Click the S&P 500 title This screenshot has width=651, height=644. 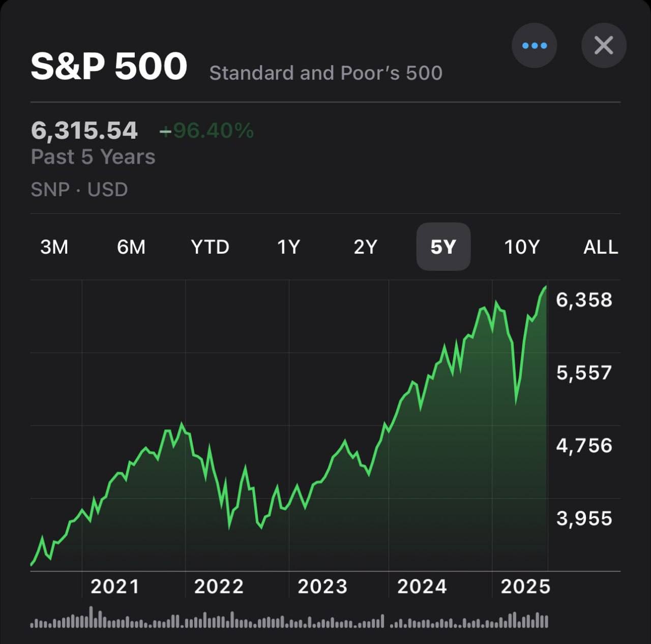pyautogui.click(x=109, y=67)
